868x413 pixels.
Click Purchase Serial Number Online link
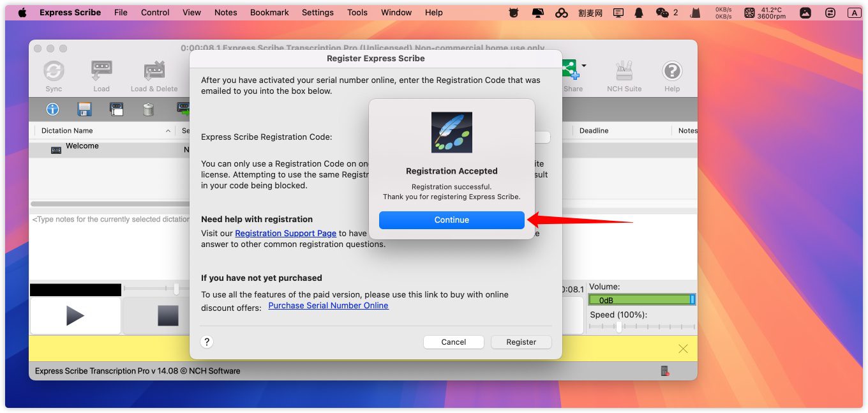coord(328,306)
